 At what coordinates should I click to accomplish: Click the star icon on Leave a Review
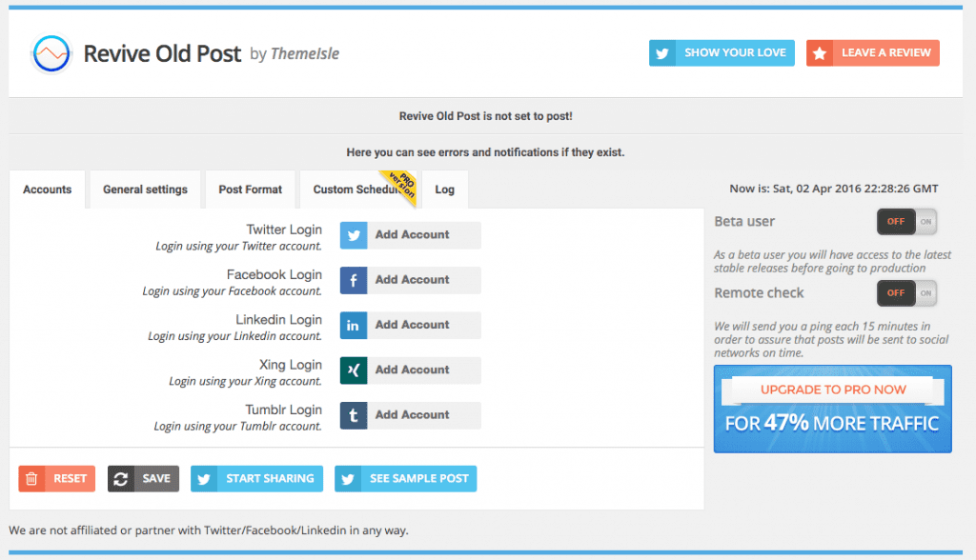pos(820,53)
